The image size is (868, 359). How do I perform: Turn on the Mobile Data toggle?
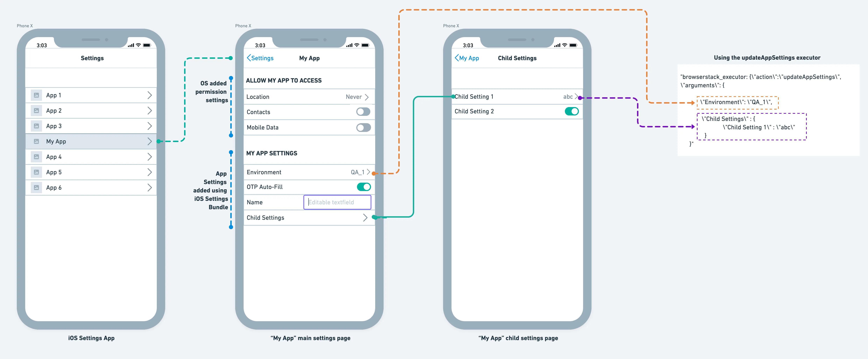coord(363,127)
